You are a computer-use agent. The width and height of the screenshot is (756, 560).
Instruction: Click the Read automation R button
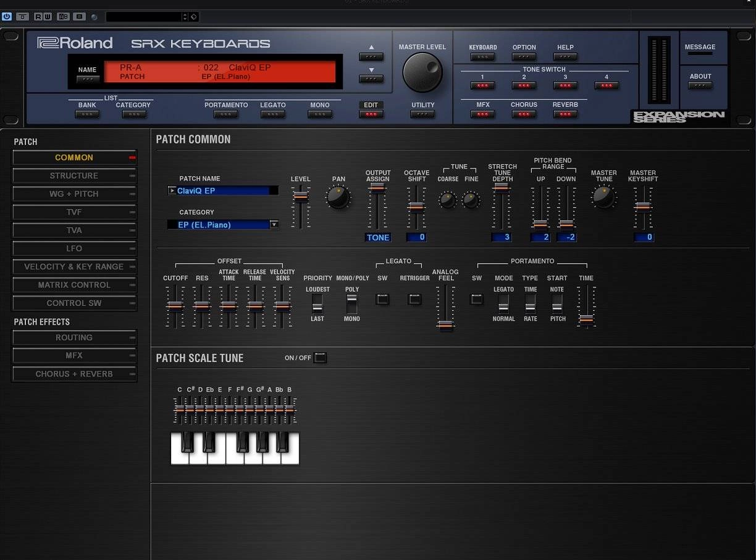[38, 17]
